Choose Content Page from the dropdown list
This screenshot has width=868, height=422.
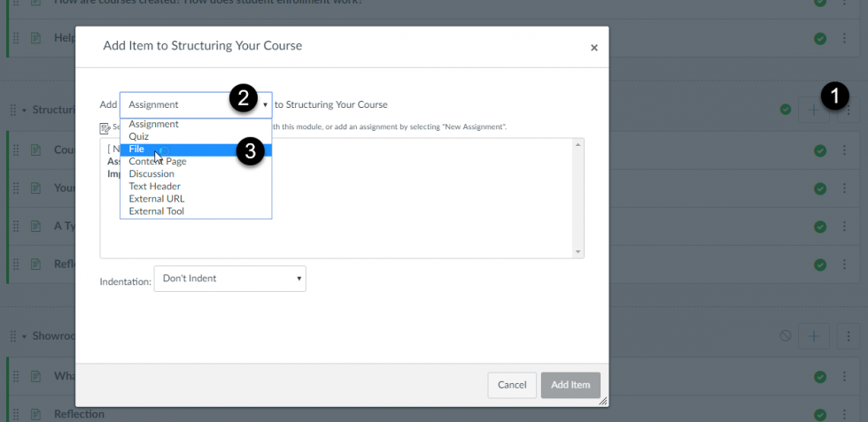tap(196, 161)
